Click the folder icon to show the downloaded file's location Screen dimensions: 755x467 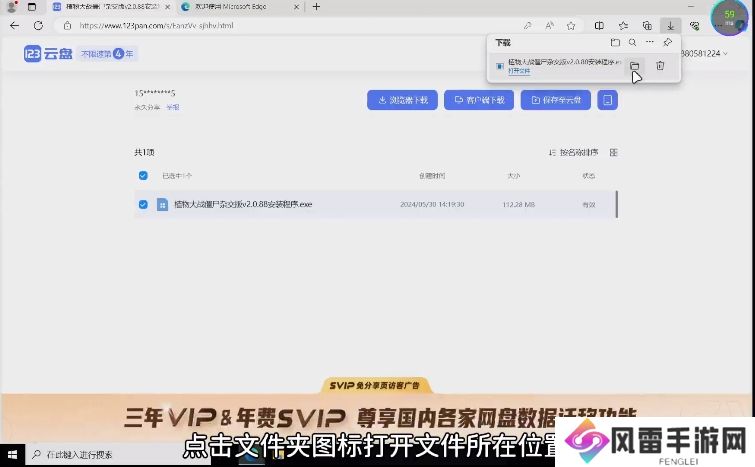[635, 66]
